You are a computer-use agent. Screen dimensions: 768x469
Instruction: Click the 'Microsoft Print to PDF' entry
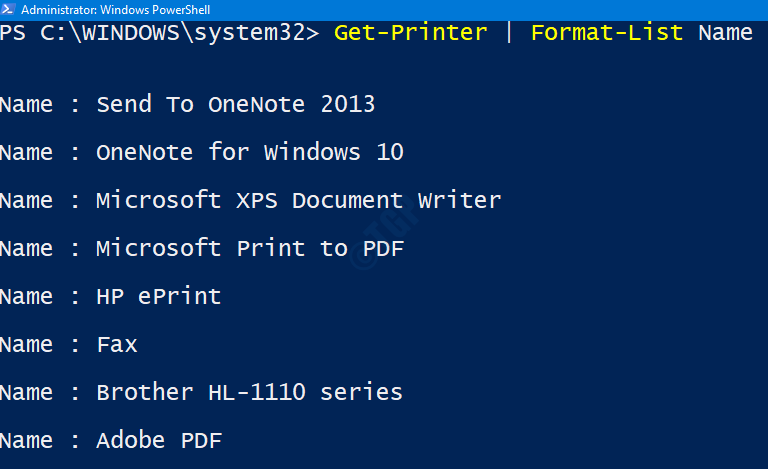click(250, 248)
